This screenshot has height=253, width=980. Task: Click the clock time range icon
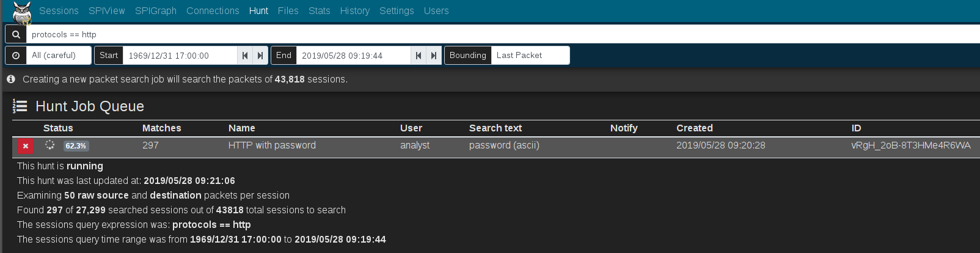point(16,56)
